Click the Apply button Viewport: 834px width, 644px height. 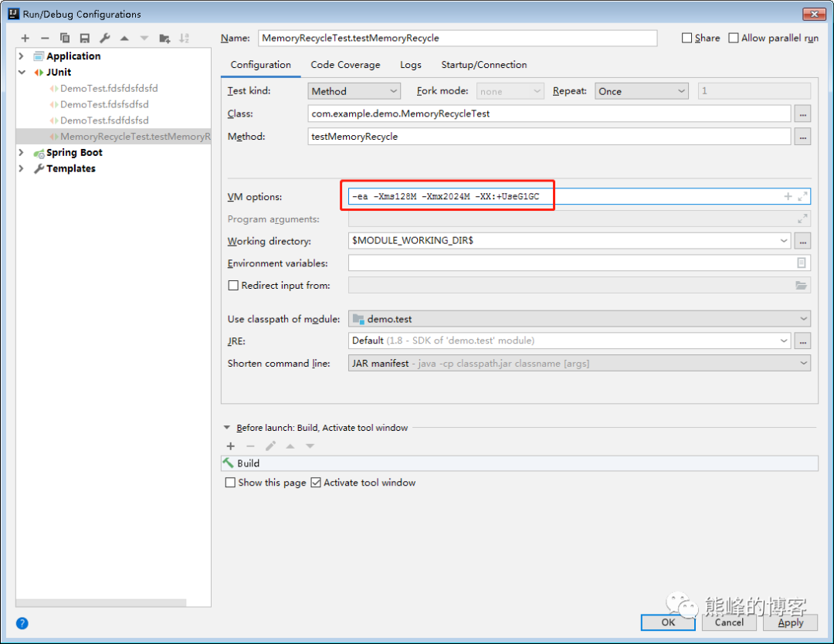[x=791, y=622]
